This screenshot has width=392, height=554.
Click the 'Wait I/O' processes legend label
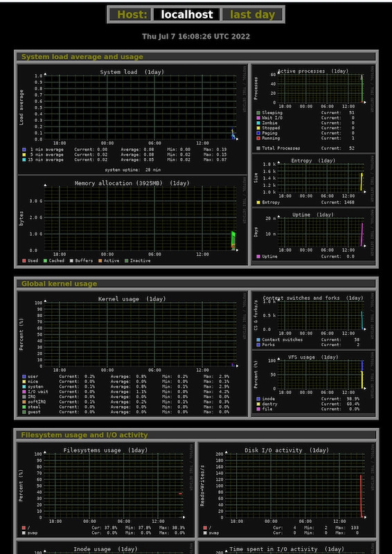272,118
